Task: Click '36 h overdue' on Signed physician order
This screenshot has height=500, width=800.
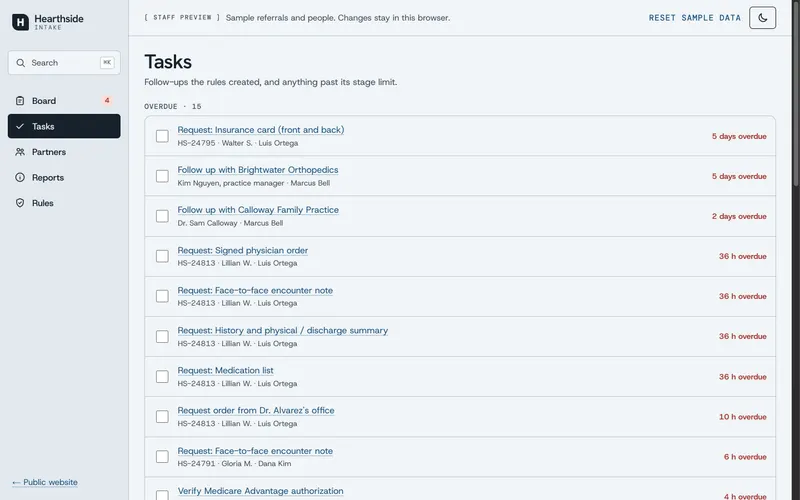Action: click(x=742, y=256)
